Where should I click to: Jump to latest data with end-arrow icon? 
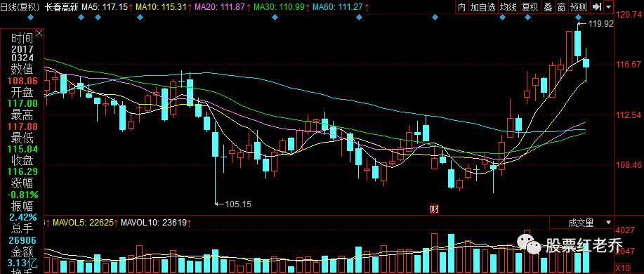point(597,7)
